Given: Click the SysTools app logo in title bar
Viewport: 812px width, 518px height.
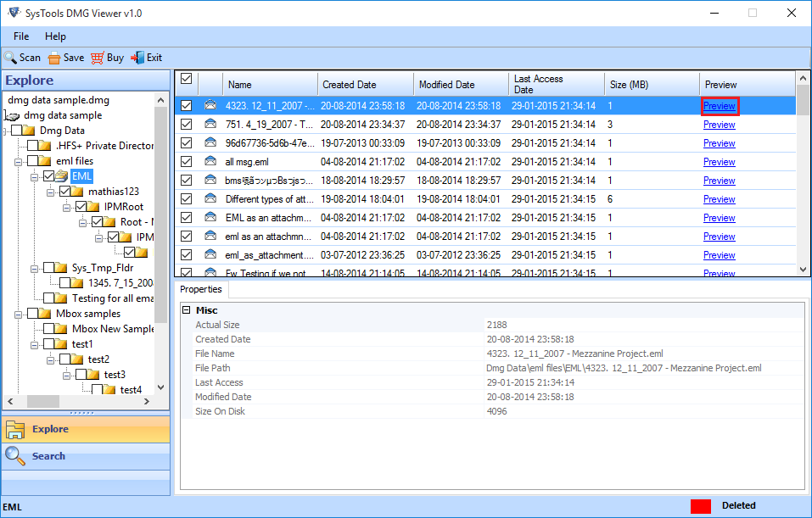Looking at the screenshot, I should [14, 13].
